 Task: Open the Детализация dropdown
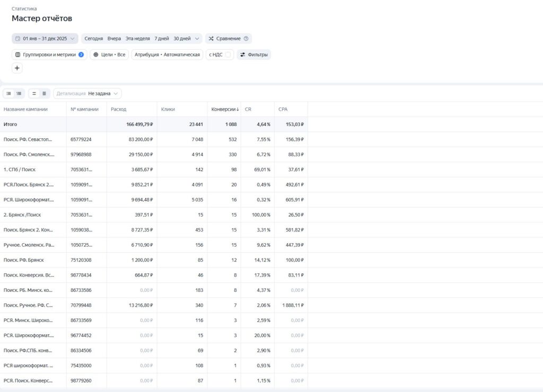[87, 93]
